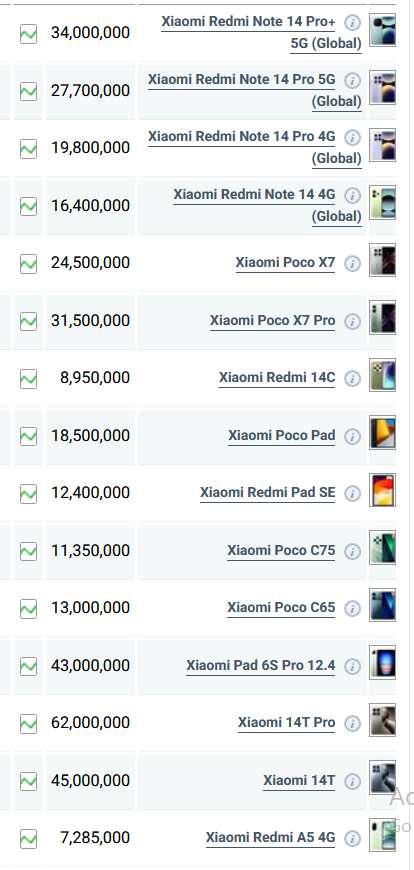Click info icon for Redmi Note 14 Pro+ 5G
This screenshot has height=870, width=414.
[x=352, y=23]
